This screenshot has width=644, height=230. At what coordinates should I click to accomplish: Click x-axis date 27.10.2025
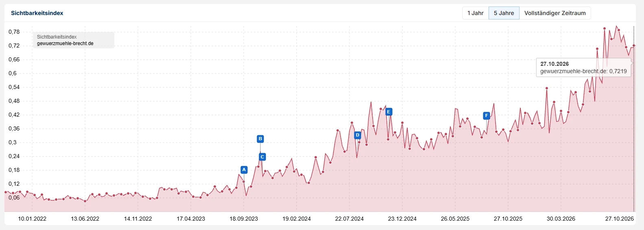coord(508,219)
